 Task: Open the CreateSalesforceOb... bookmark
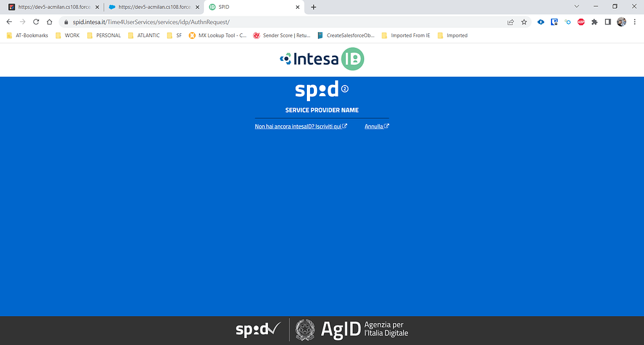click(x=346, y=36)
